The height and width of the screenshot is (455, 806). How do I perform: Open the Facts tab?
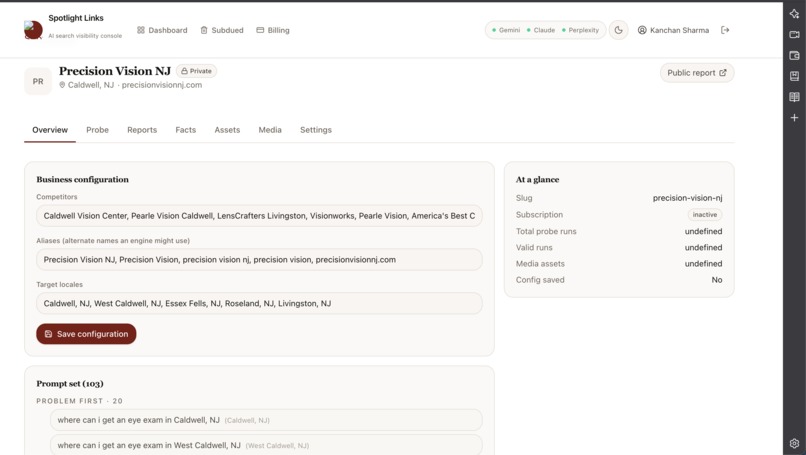186,130
